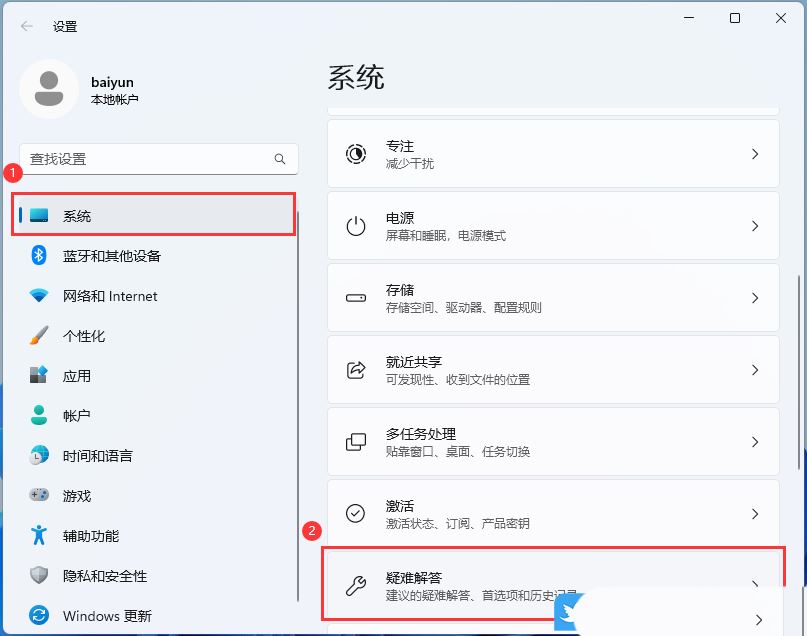This screenshot has height=636, width=807.
Task: Click the 激活状态、订阅、产品密钥 description
Action: click(458, 523)
